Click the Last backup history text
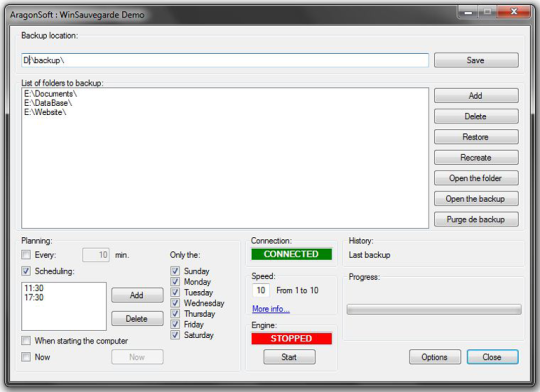 [x=369, y=255]
